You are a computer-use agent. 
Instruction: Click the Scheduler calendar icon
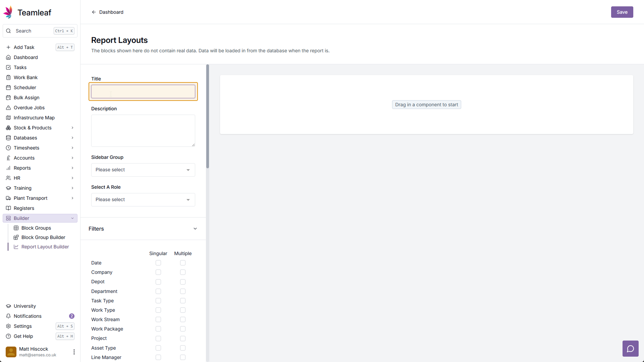pyautogui.click(x=8, y=87)
